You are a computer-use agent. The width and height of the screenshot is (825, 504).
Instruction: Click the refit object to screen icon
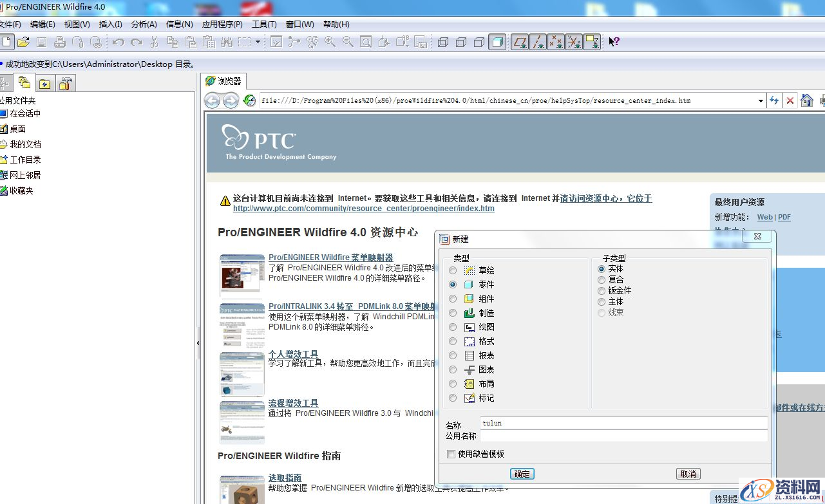[x=365, y=42]
